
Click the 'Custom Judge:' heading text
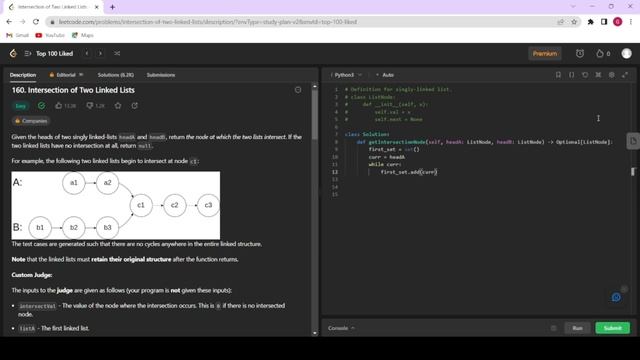32,275
